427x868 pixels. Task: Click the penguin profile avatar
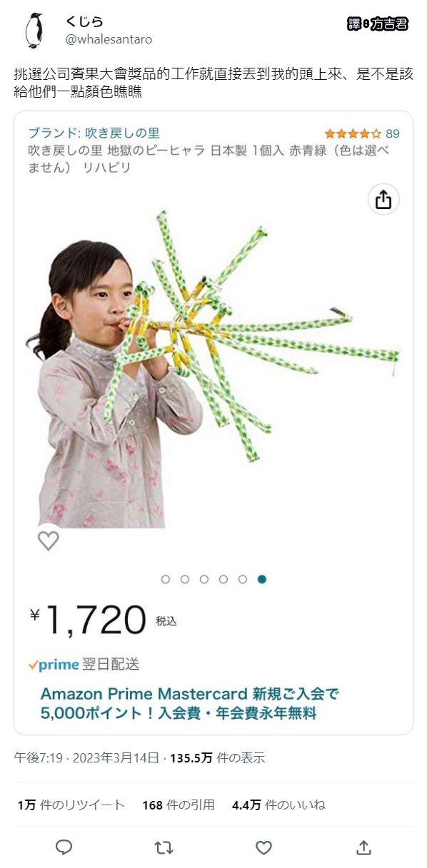coord(34,31)
